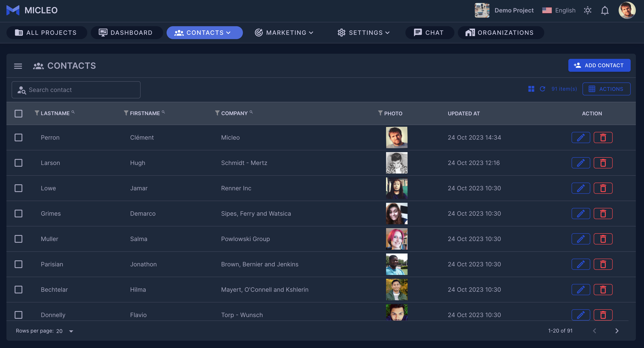Click the search icon next to Firstname
Screen dimensions: 644x348
click(x=163, y=112)
